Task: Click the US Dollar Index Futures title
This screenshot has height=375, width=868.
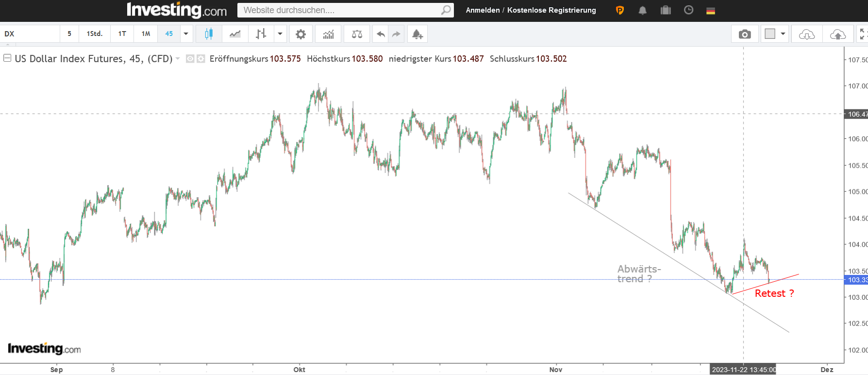Action: (x=94, y=59)
